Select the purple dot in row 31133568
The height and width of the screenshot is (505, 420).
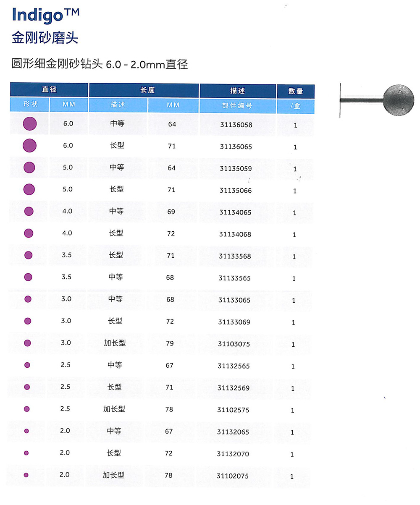(x=29, y=255)
